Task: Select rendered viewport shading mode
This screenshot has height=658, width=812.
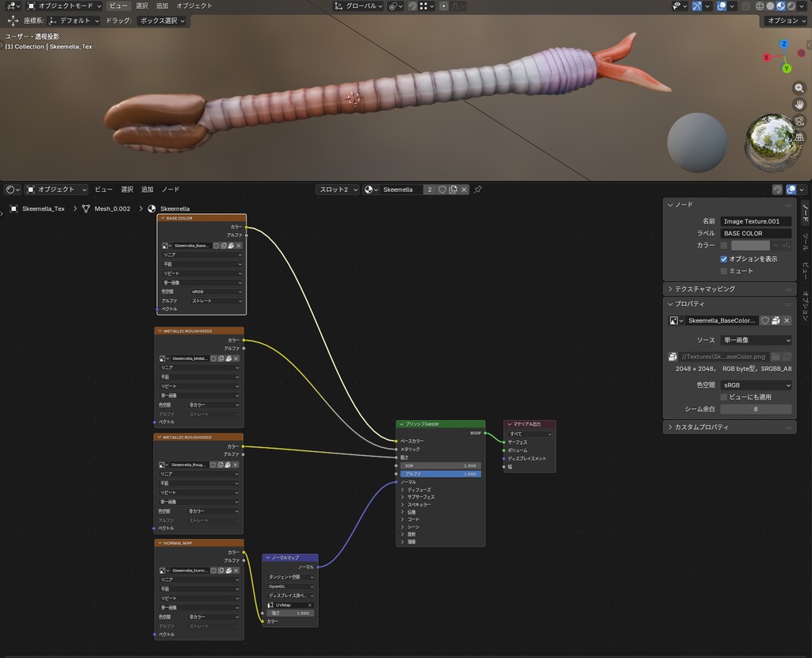Action: (791, 6)
